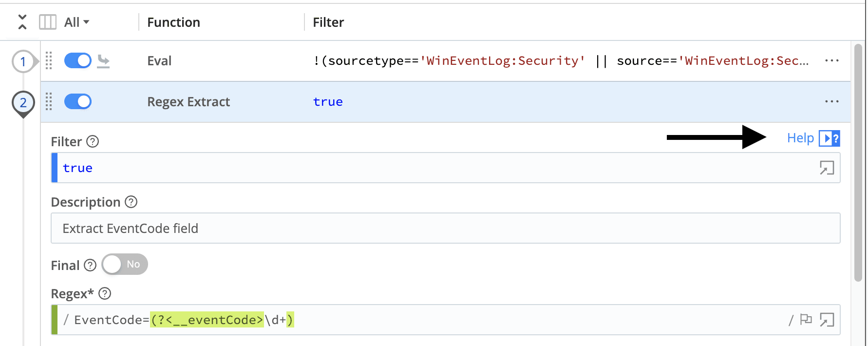Image resolution: width=868 pixels, height=346 pixels.
Task: Grab the drag handle of Regex Extract row
Action: point(49,102)
